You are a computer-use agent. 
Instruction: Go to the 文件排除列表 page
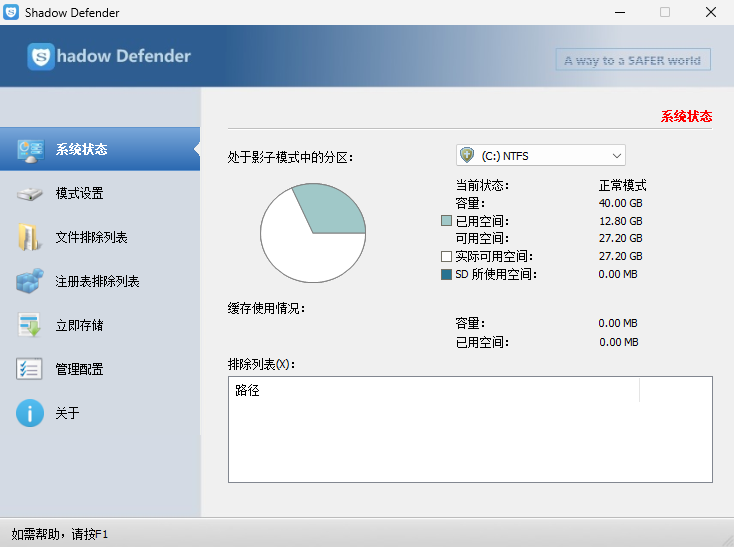[100, 237]
